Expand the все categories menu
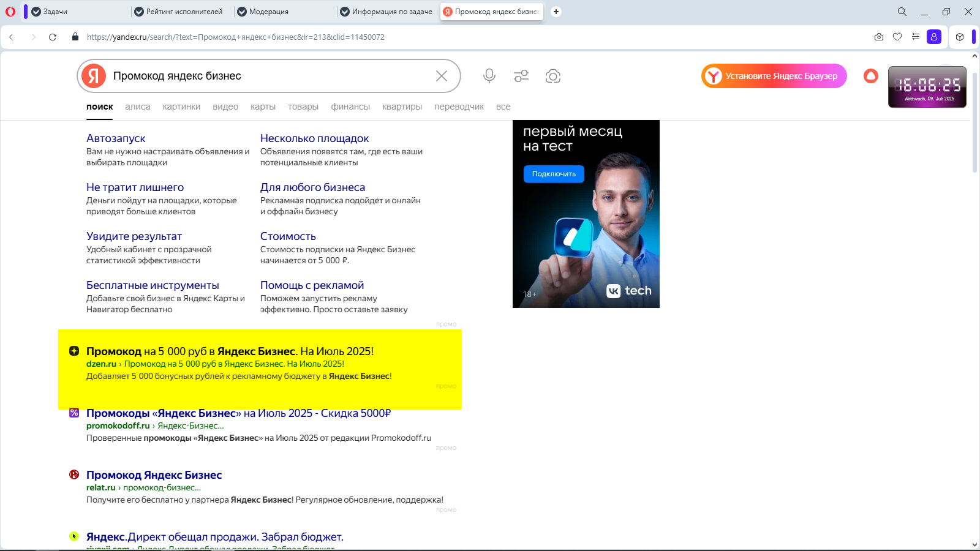 coord(503,107)
